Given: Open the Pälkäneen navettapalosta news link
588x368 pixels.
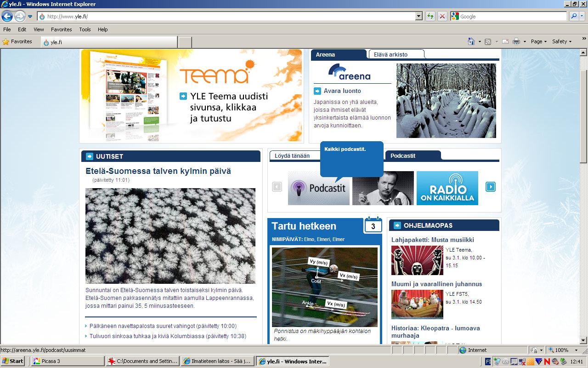Looking at the screenshot, I should point(163,326).
